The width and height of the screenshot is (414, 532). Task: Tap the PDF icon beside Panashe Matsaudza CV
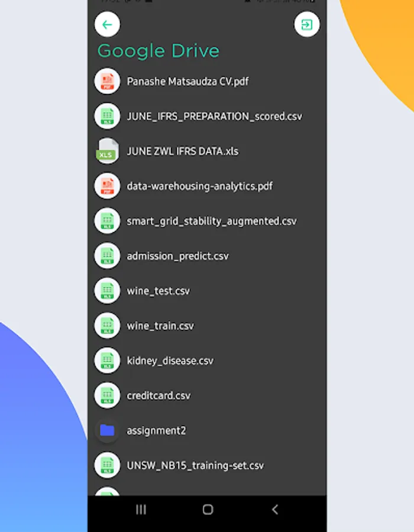pos(107,82)
